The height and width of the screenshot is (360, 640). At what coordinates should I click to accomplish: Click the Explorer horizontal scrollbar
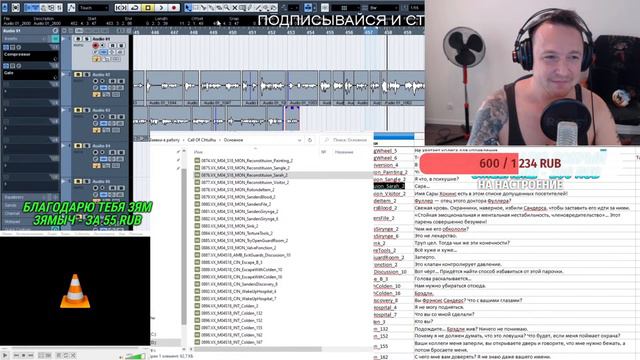pyautogui.click(x=257, y=349)
